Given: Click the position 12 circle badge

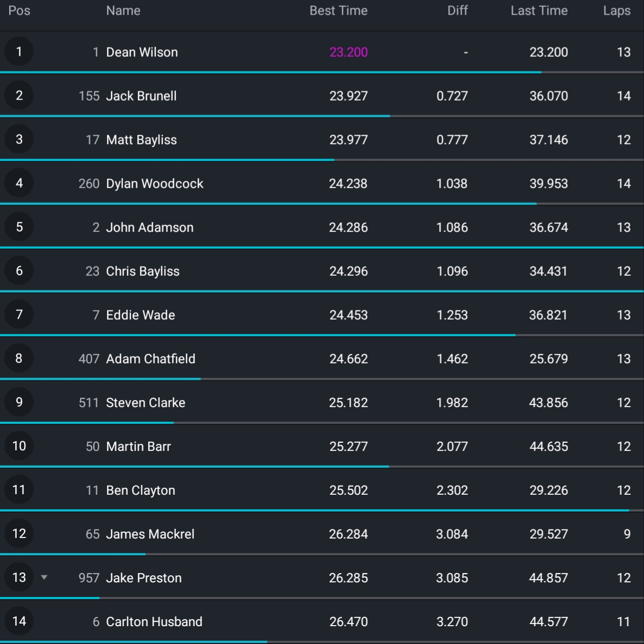Looking at the screenshot, I should pyautogui.click(x=19, y=534).
